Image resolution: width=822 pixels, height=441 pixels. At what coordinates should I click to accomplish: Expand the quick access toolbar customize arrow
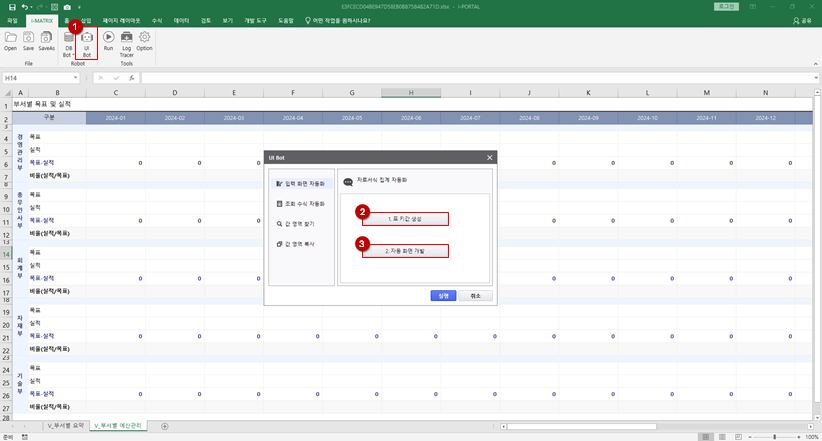80,7
